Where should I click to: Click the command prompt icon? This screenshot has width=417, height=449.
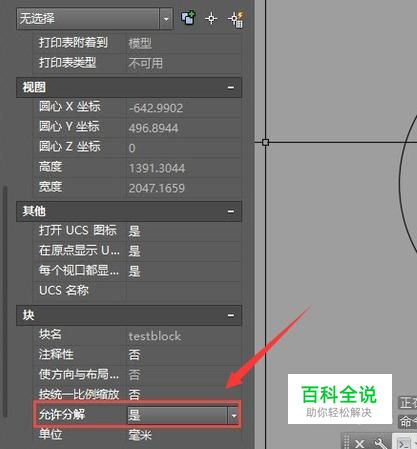[404, 444]
